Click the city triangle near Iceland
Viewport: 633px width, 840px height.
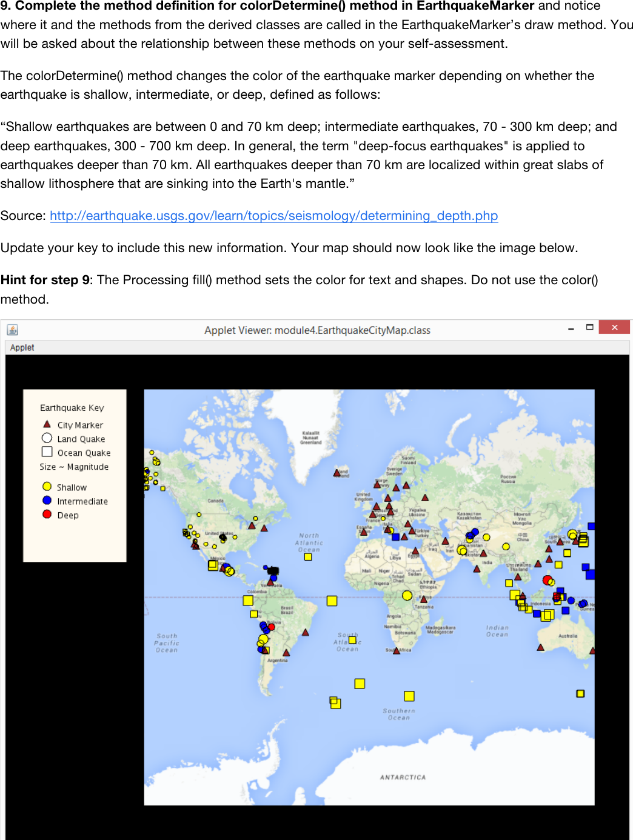pos(337,473)
